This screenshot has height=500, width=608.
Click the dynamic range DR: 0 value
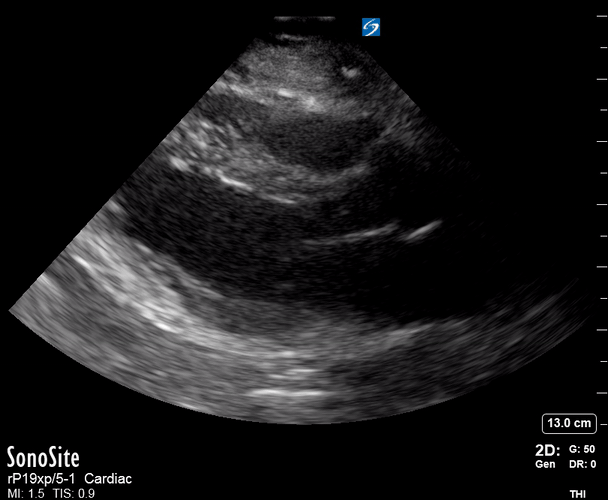[582, 464]
